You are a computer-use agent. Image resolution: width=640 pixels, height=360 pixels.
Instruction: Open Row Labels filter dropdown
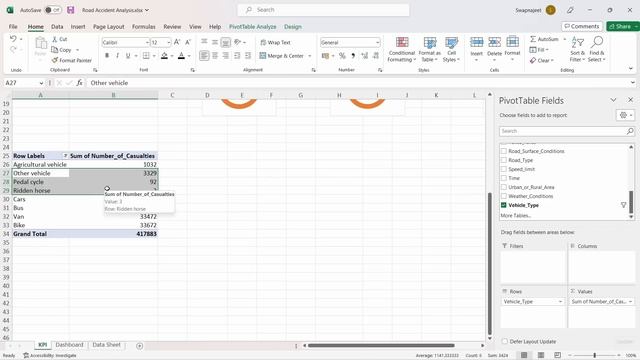tap(65, 156)
